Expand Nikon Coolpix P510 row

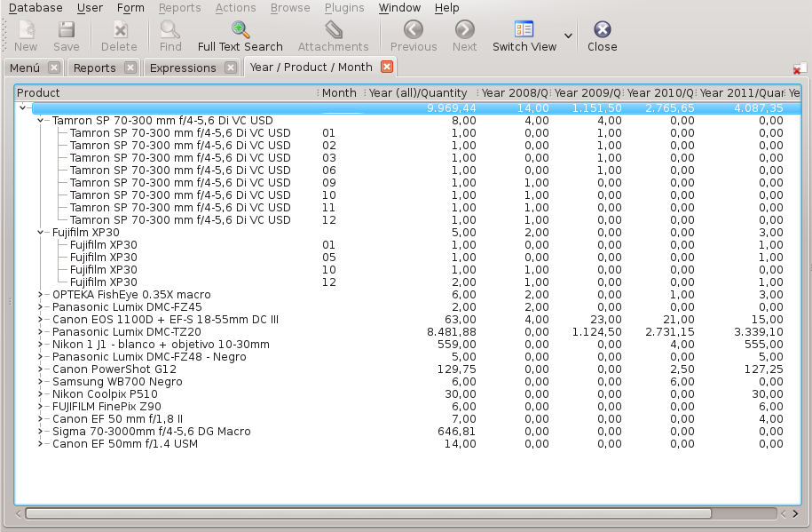tap(40, 394)
